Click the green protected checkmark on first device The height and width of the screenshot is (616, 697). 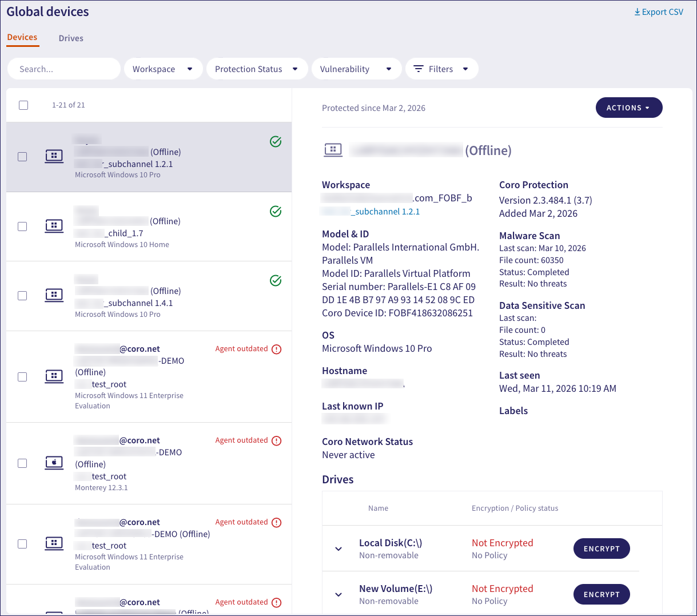(276, 141)
